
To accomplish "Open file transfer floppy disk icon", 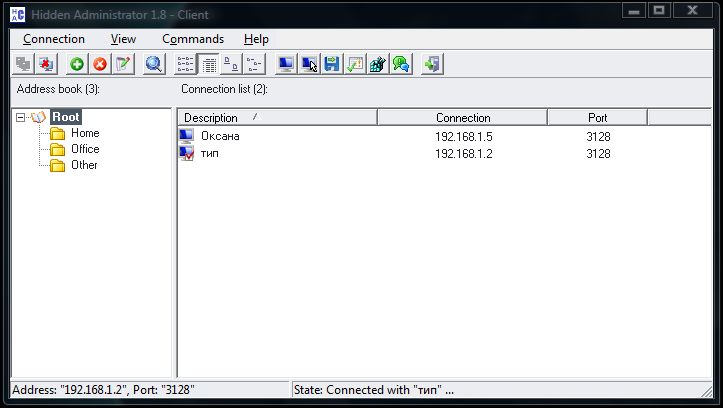I will coord(332,64).
